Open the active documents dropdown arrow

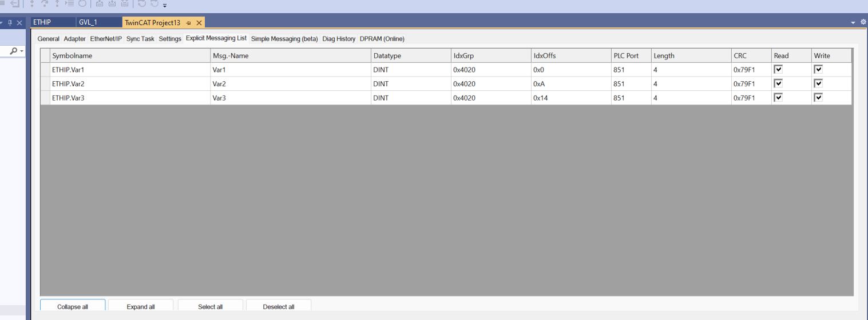coord(854,23)
